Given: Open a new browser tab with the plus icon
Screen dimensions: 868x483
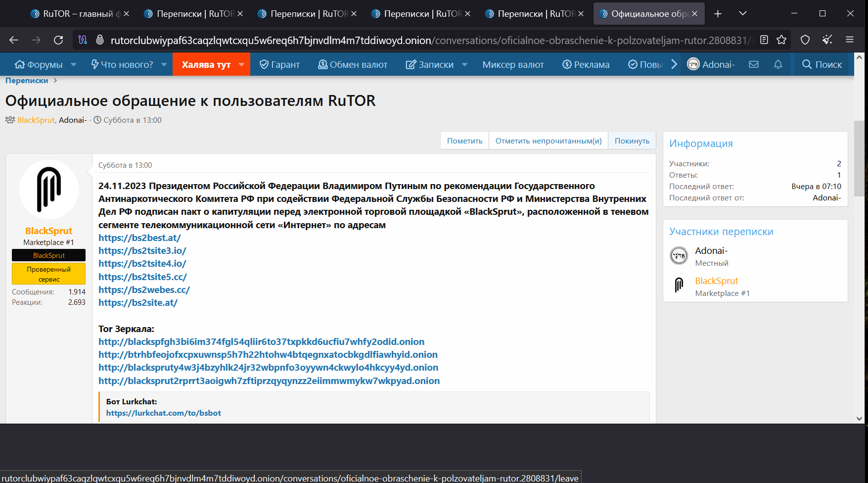Looking at the screenshot, I should pyautogui.click(x=718, y=14).
